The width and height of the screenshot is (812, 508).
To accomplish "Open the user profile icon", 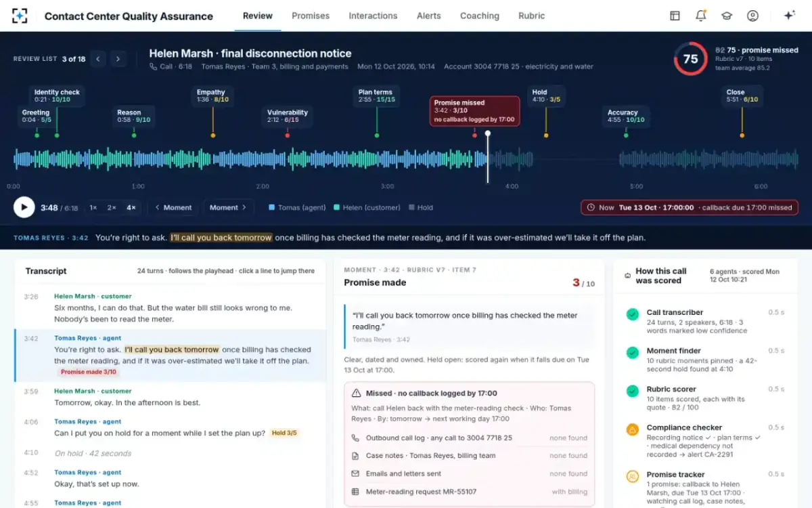I will coord(752,16).
